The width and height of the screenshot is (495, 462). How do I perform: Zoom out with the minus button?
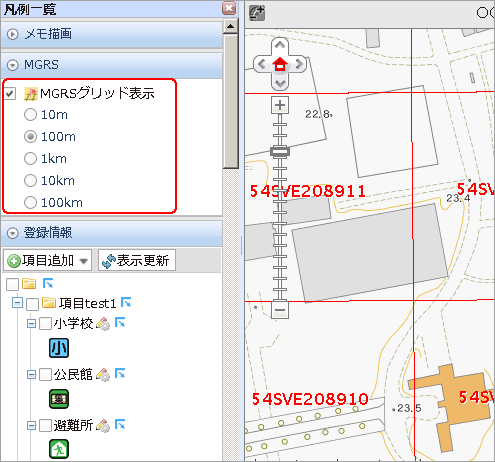[x=280, y=310]
